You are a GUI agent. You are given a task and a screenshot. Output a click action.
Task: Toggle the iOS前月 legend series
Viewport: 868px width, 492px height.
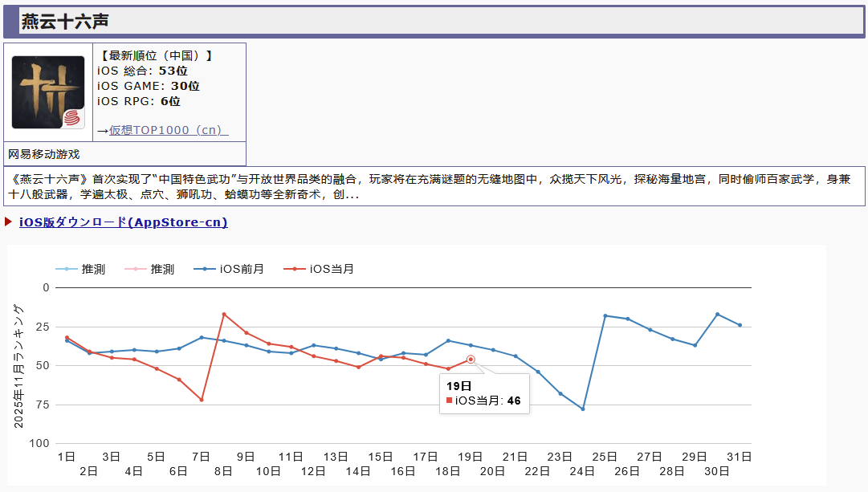tap(229, 269)
